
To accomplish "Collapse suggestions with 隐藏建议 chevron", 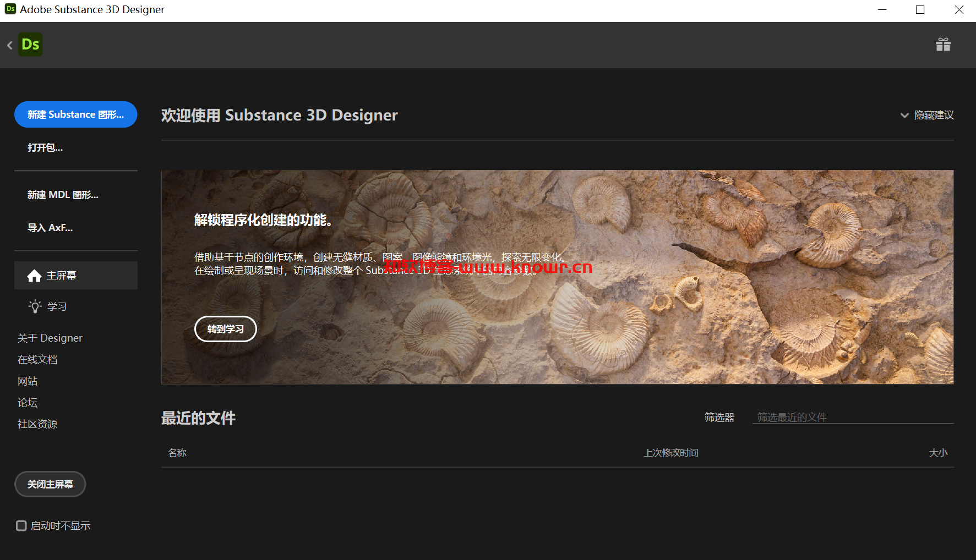I will tap(904, 115).
